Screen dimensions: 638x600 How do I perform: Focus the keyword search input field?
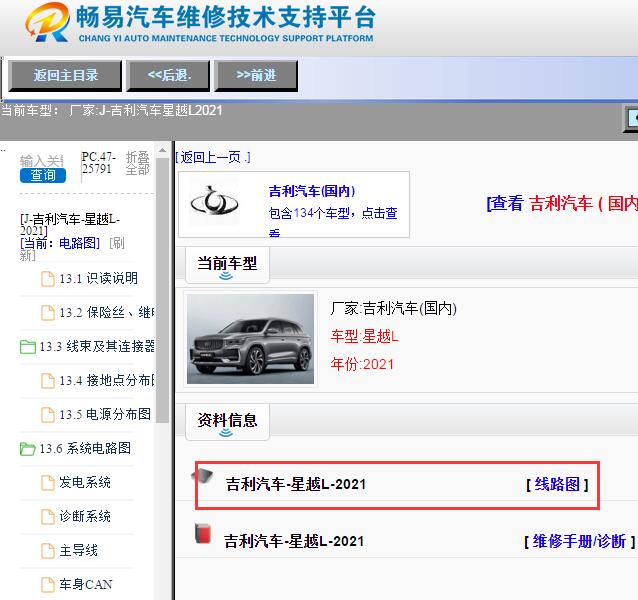[42, 161]
